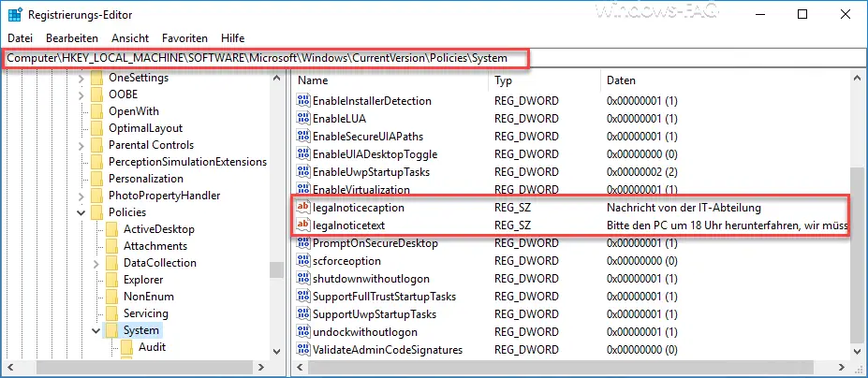Click the PromptOnSecureDesktop value icon
Screen dimensions: 868x378
pyautogui.click(x=303, y=243)
